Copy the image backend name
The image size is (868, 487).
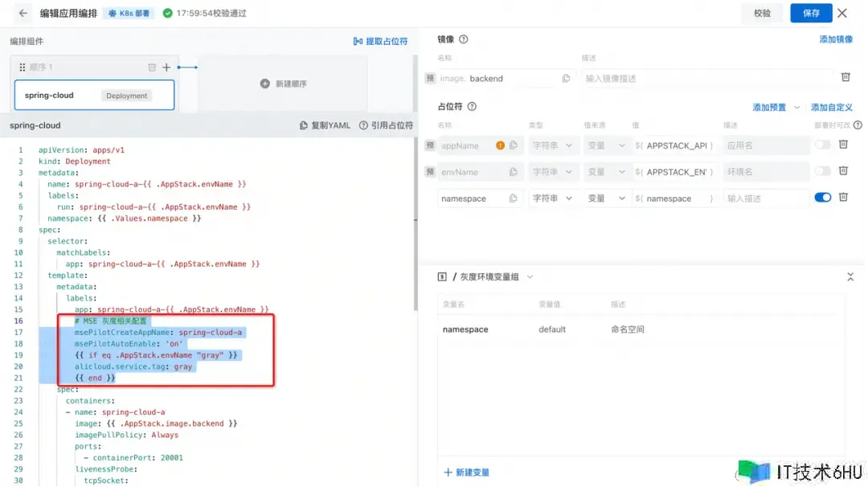[x=566, y=79]
